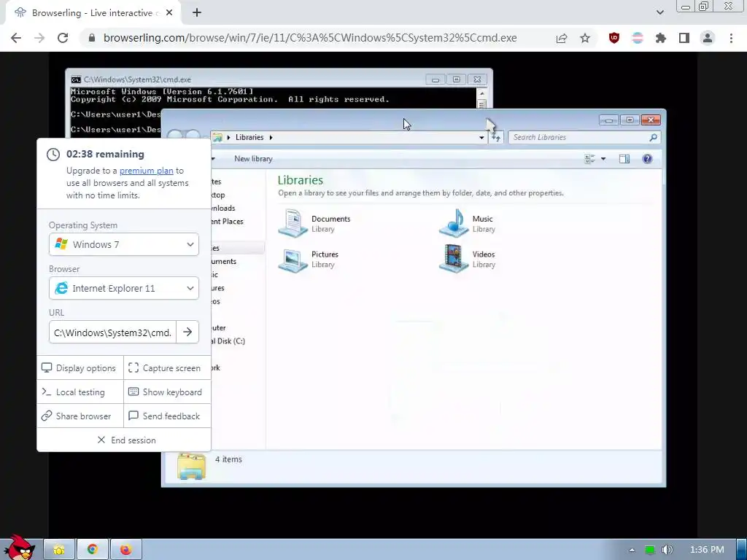The height and width of the screenshot is (560, 747).
Task: Click New library in the toolbar
Action: coord(253,159)
